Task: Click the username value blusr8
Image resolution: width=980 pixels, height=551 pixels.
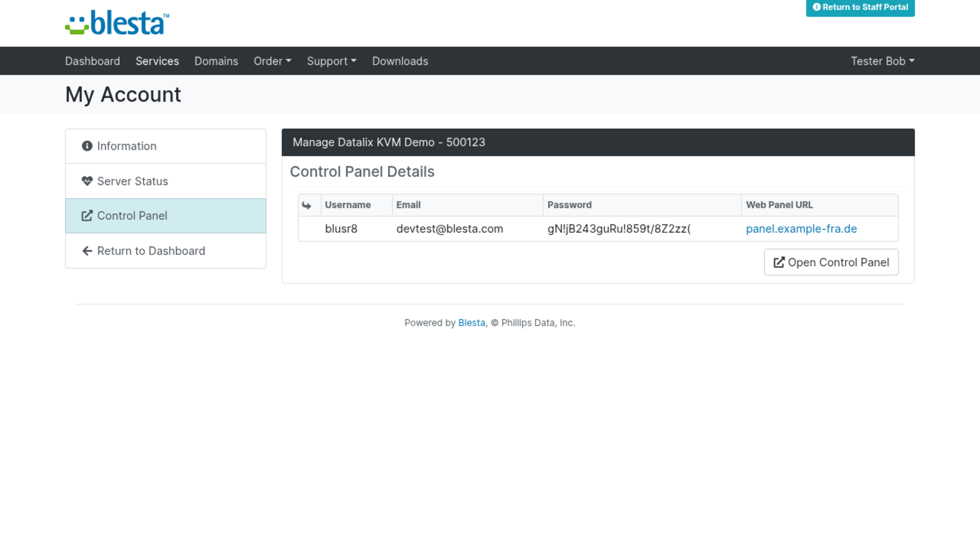Action: [341, 229]
